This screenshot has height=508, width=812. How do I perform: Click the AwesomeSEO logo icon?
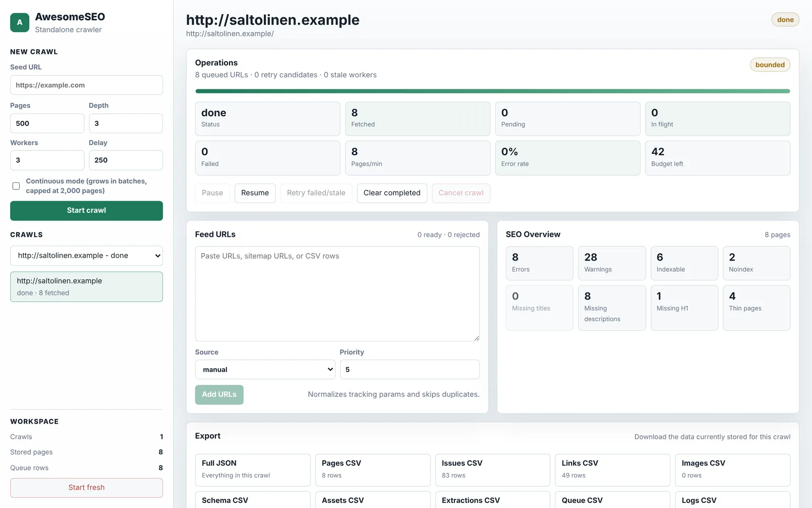point(20,22)
